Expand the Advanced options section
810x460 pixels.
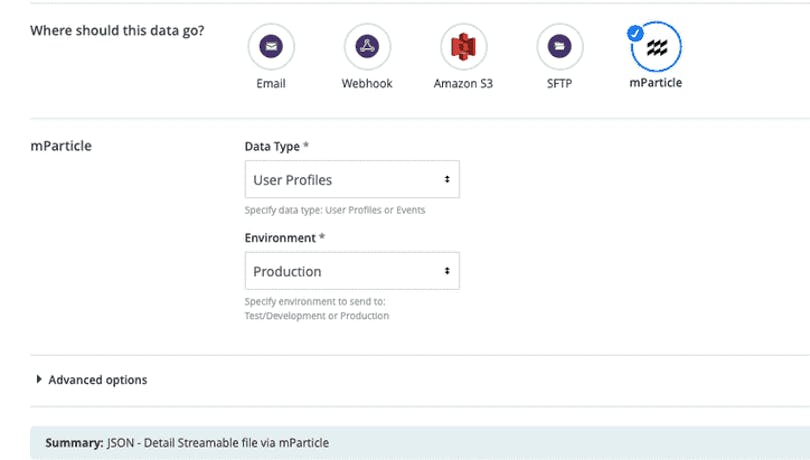click(x=92, y=380)
